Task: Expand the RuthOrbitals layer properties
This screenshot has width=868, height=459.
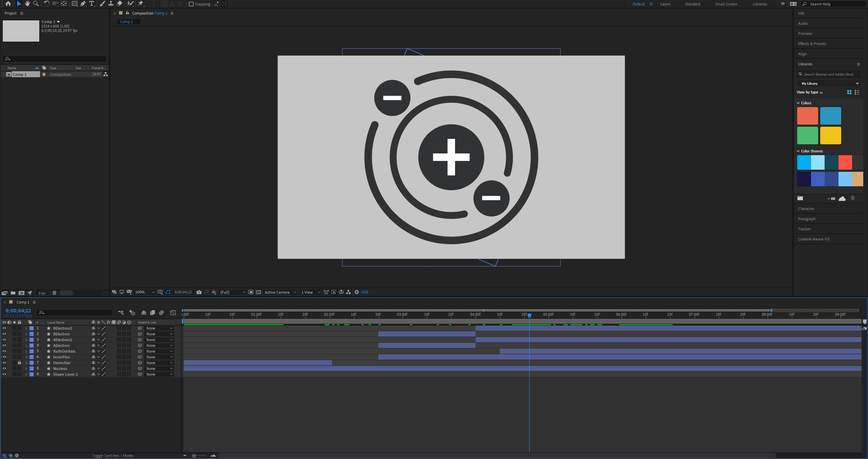Action: tap(26, 351)
